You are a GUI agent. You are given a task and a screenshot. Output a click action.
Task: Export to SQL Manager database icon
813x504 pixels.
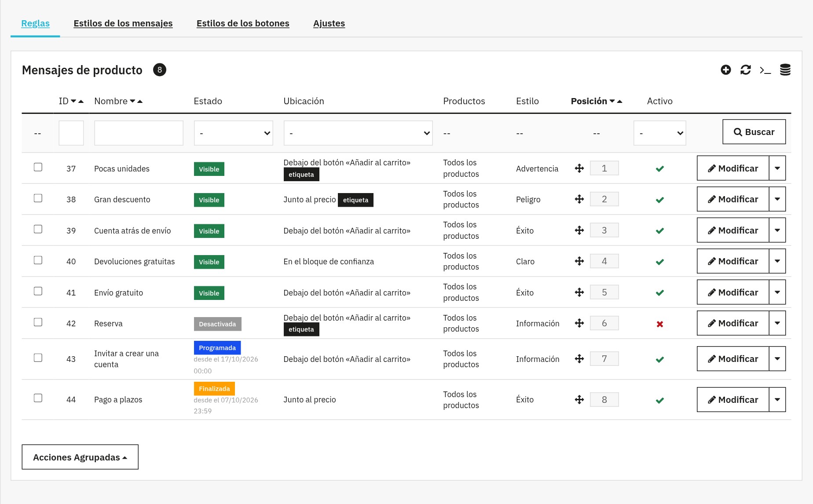[785, 70]
